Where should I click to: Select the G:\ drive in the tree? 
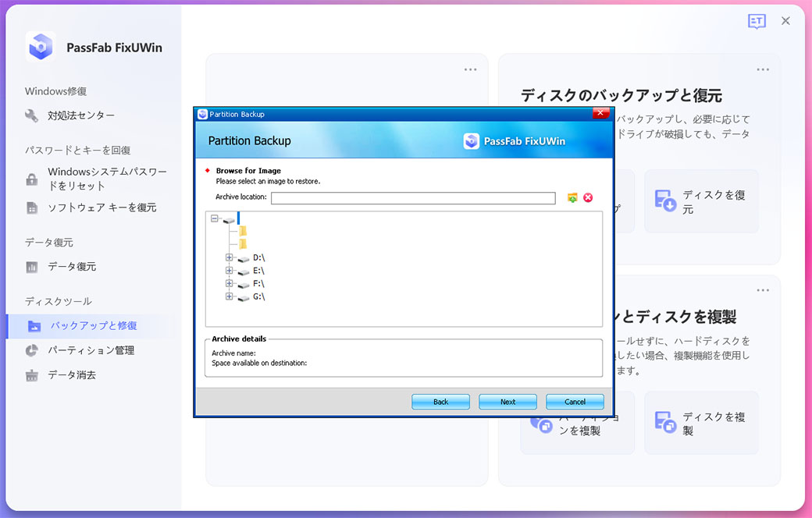coord(258,296)
